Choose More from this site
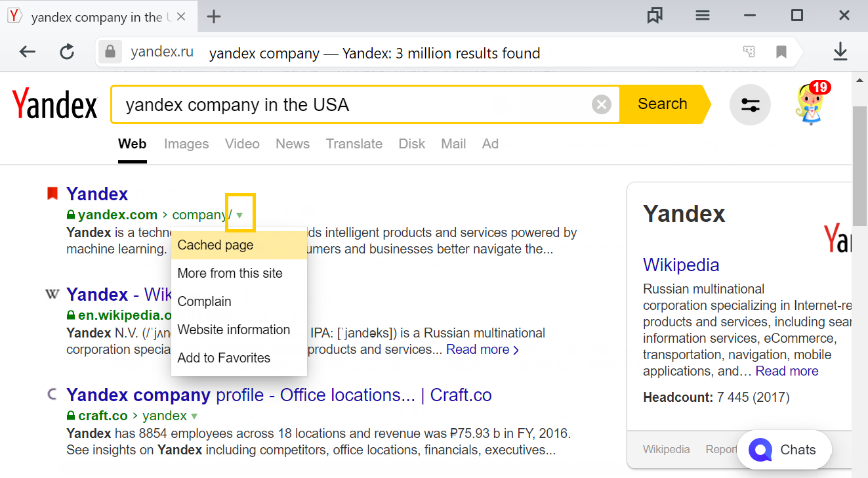The image size is (868, 478). tap(239, 273)
